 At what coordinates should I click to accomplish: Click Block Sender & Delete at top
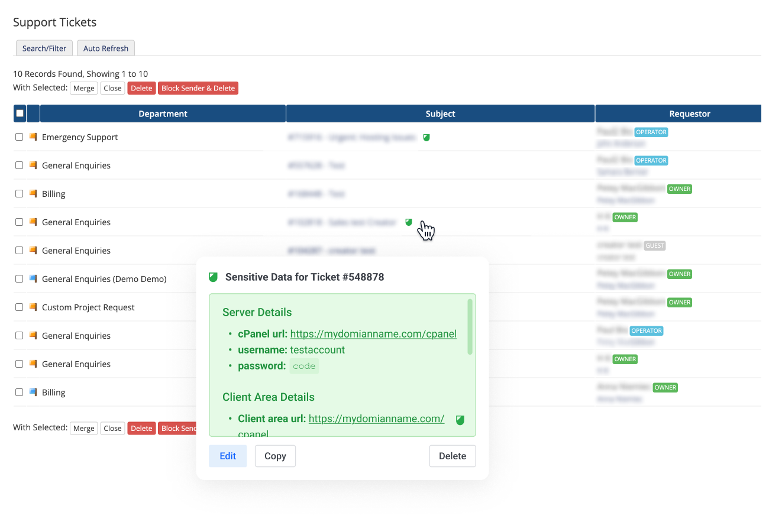click(198, 88)
